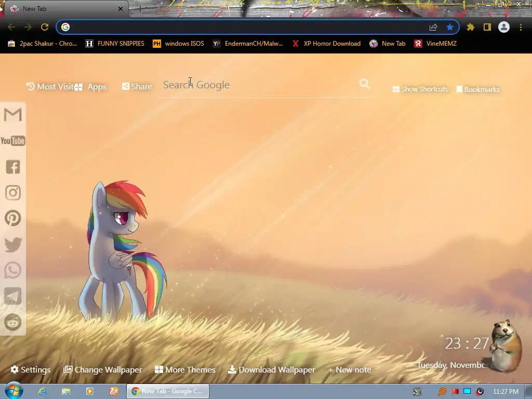Open Windows Explorer from taskbar
The image size is (532, 399).
66,391
